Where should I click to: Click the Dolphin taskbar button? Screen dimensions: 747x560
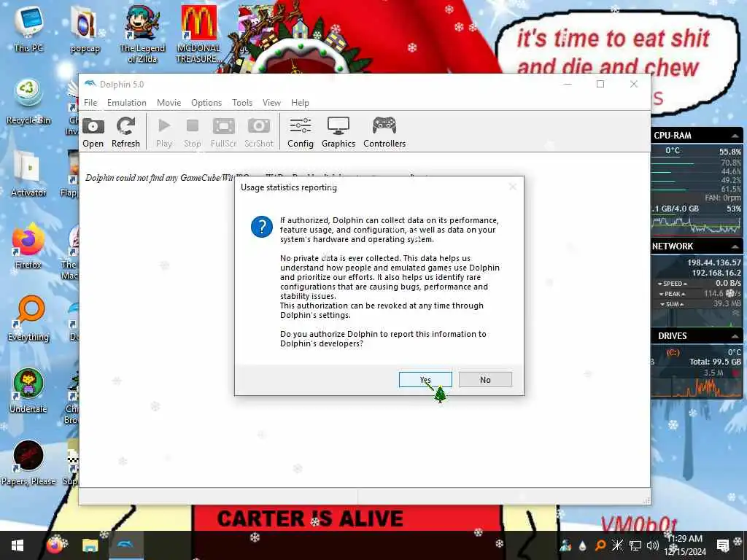click(126, 545)
